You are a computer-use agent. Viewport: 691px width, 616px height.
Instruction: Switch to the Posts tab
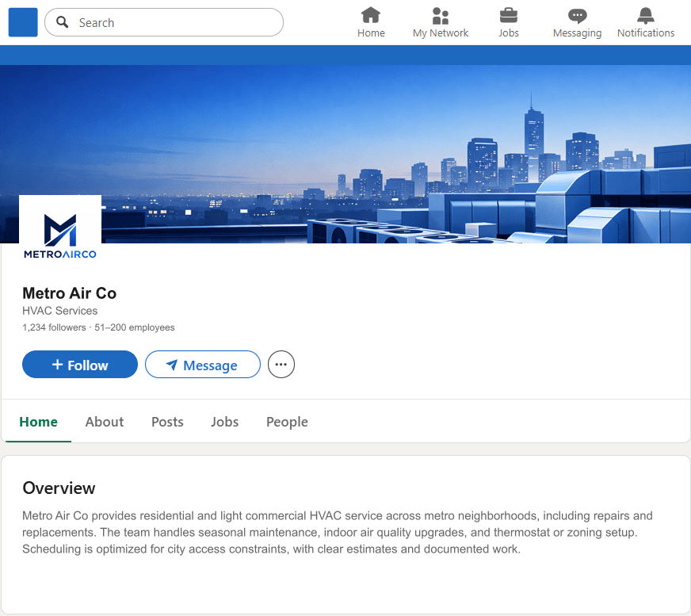click(x=167, y=422)
